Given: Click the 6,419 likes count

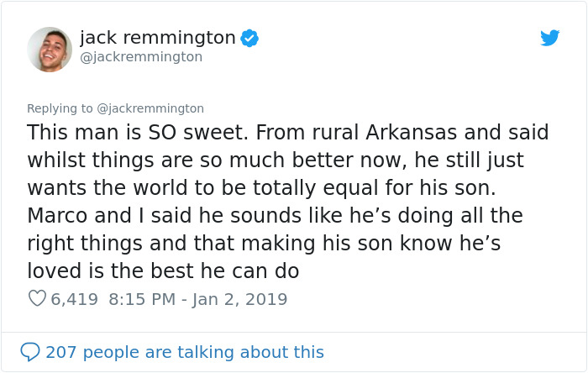Looking at the screenshot, I should click(x=75, y=299).
